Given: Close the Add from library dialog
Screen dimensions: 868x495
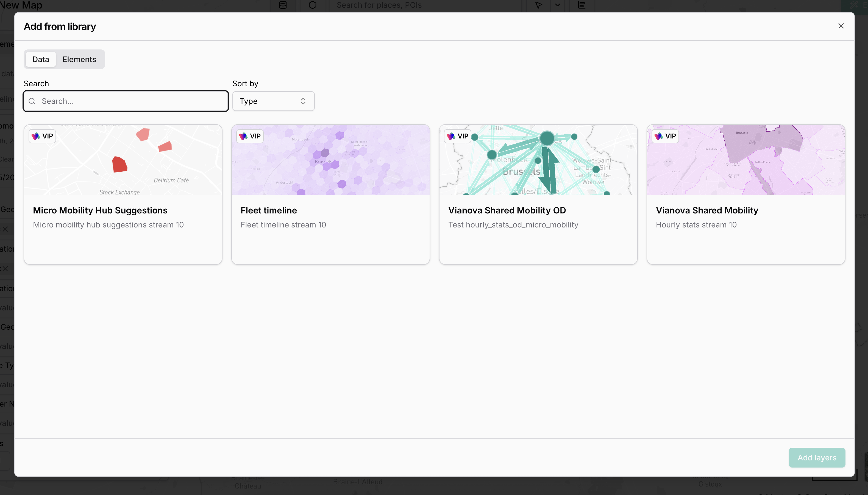Looking at the screenshot, I should coord(841,26).
